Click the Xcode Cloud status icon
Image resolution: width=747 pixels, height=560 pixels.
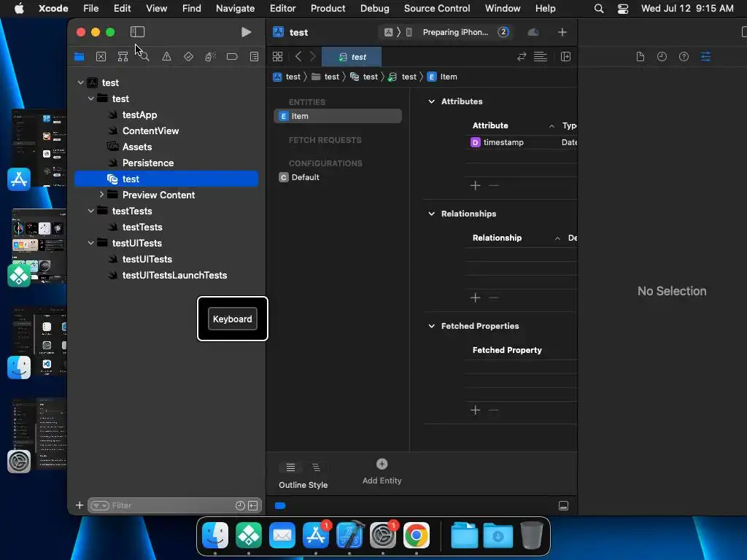[533, 32]
